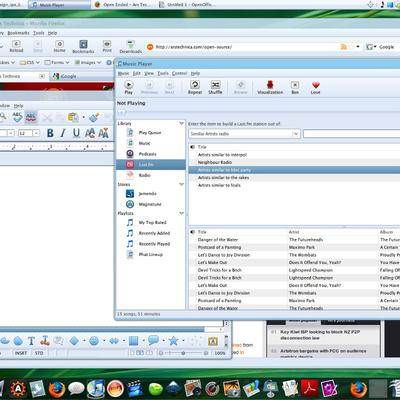400x400 pixels.
Task: Collapse the Playlists section in sidebar
Action: coord(181,213)
